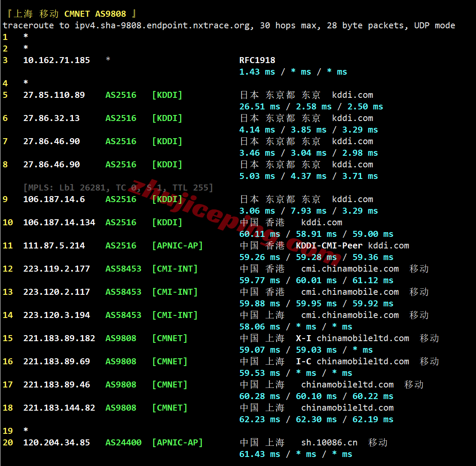This screenshot has height=466, width=476.
Task: Click IP 27.86.32.13 on hop 6
Action: [51, 118]
